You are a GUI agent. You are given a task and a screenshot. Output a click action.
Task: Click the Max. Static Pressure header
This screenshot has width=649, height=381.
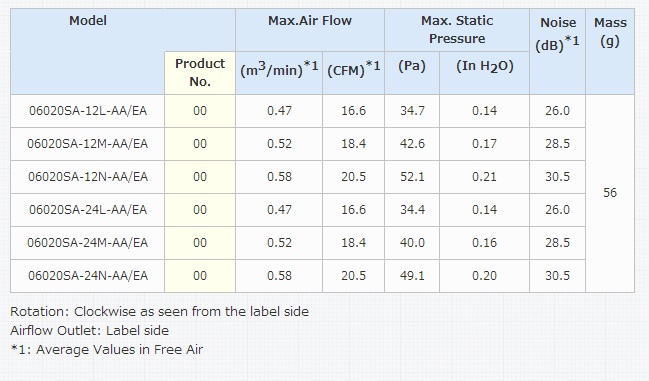coord(457,30)
